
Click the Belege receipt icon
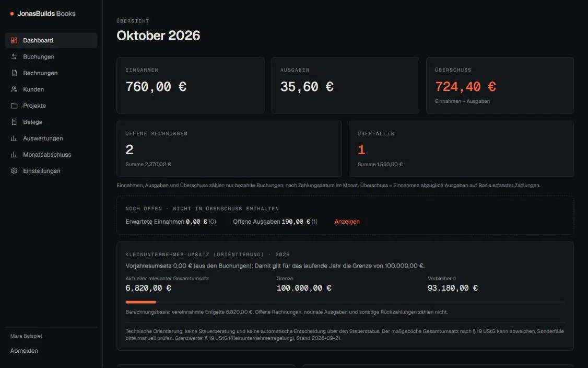[14, 122]
